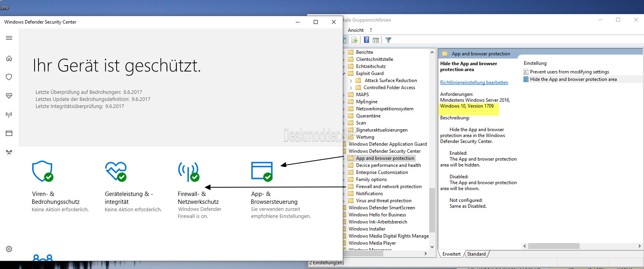Select Windows Ink-Arbeitsbereich tree item
644x269 pixels.
coord(378,222)
